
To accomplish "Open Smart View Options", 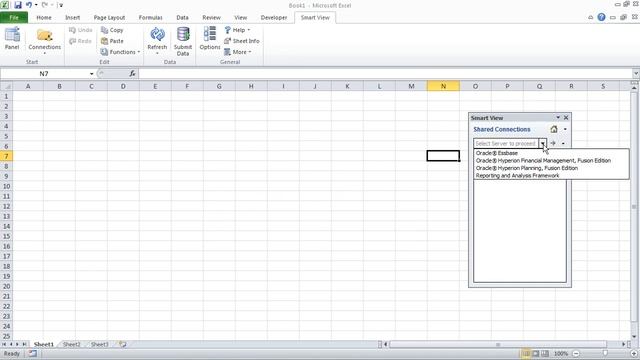I will click(210, 39).
